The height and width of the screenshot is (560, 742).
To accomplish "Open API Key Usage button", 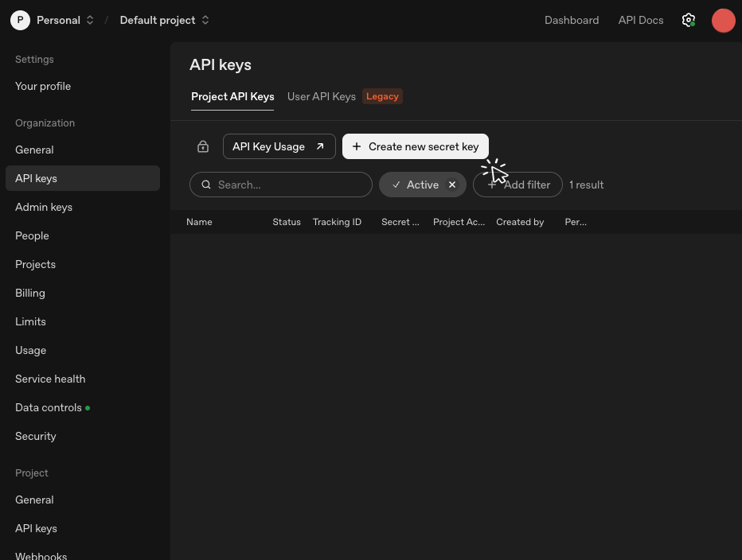I will click(279, 146).
